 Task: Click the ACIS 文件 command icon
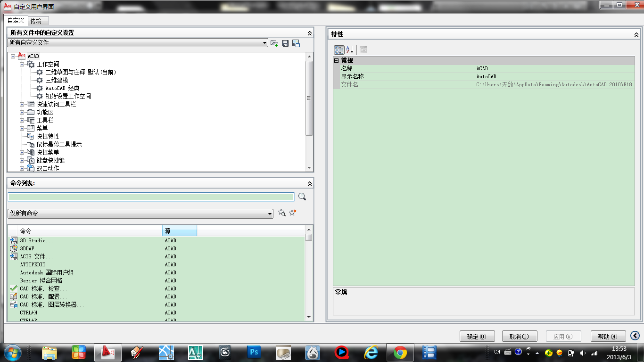[14, 256]
